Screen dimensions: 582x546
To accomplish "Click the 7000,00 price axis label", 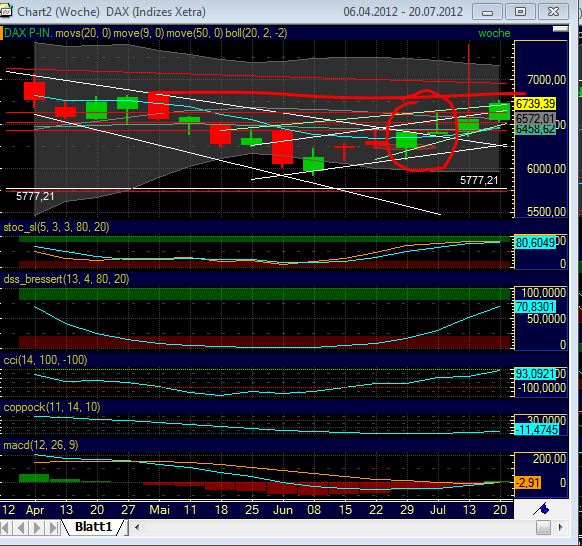I will (546, 79).
